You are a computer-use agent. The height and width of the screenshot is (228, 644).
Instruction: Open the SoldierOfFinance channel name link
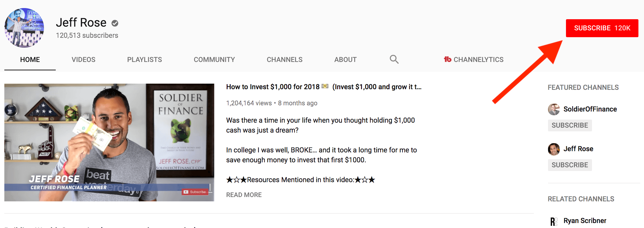[x=590, y=109]
